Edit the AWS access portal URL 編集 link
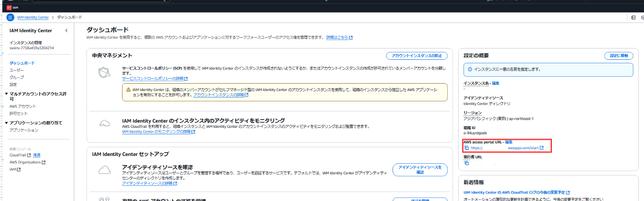Image resolution: width=644 pixels, height=201 pixels. (509, 142)
